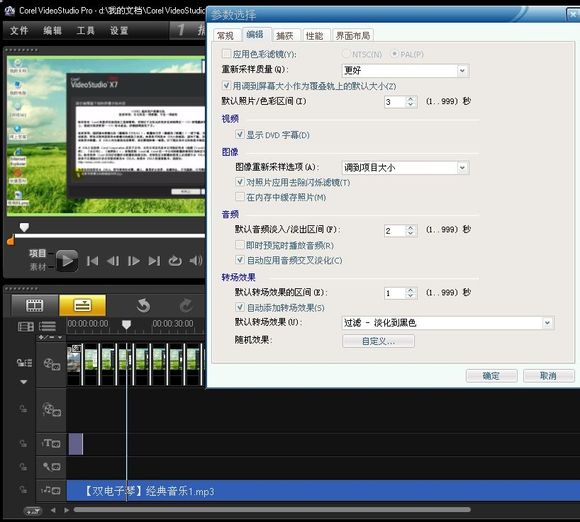
Task: Toggle ripple lock for the overlay track
Action: pyautogui.click(x=23, y=409)
